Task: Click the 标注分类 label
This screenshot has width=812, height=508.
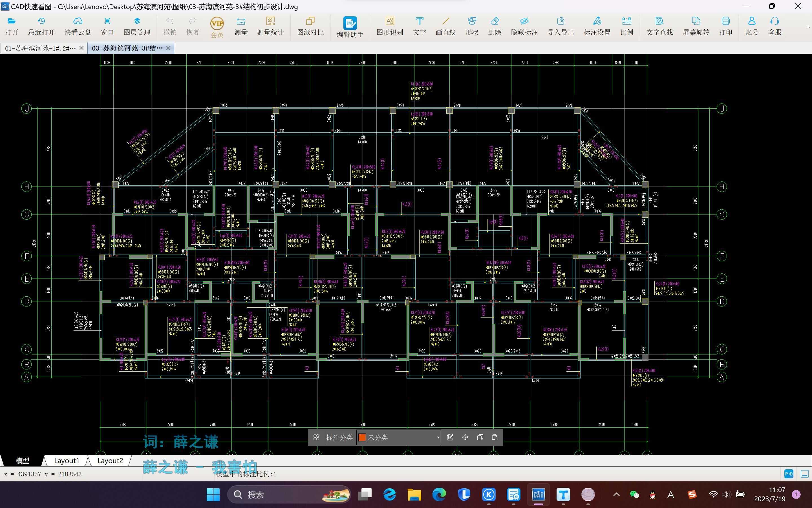Action: tap(339, 437)
